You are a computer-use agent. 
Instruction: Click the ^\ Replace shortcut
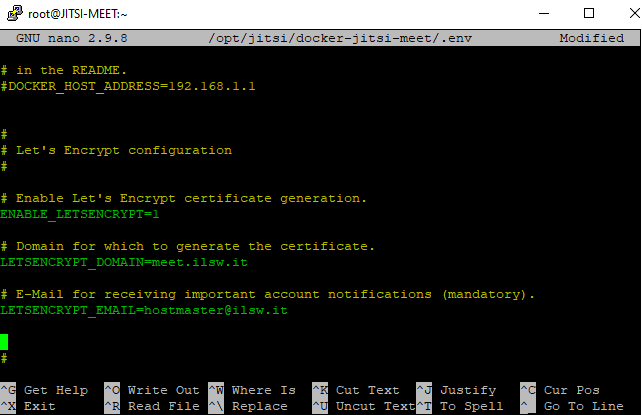click(x=248, y=406)
